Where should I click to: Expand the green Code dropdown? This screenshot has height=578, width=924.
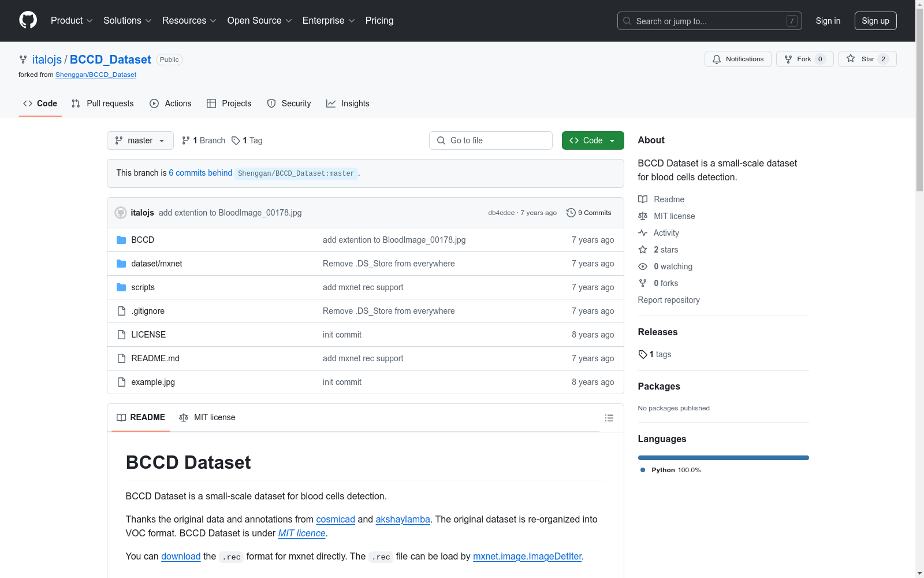(593, 140)
